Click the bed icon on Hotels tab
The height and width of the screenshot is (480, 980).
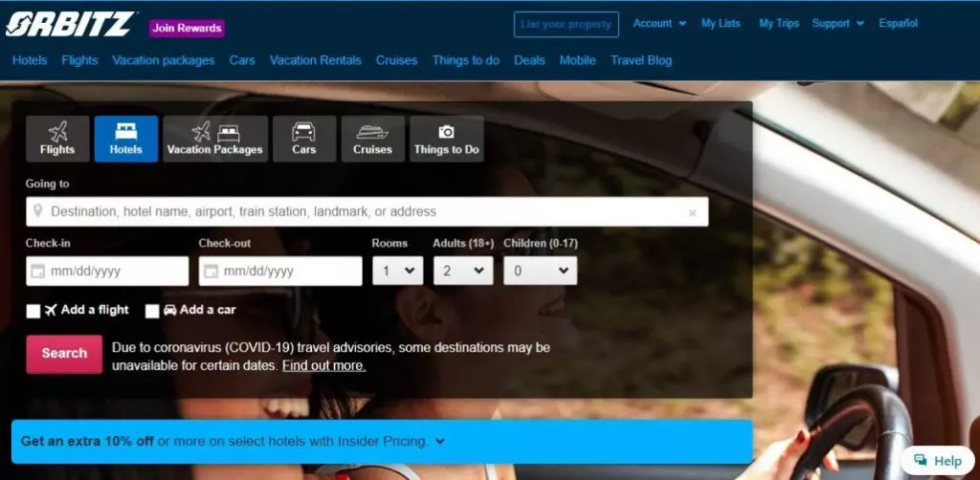126,132
